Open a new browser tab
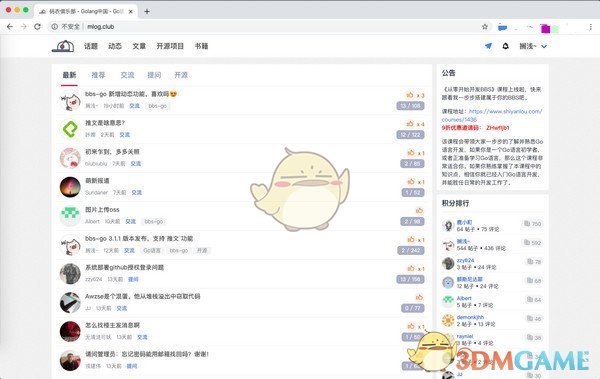The height and width of the screenshot is (379, 600). [x=147, y=11]
